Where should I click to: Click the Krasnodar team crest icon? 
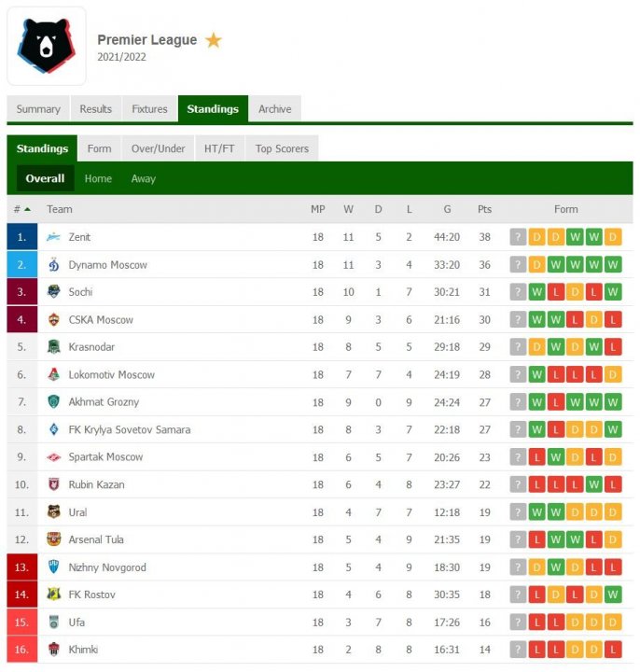click(x=54, y=347)
